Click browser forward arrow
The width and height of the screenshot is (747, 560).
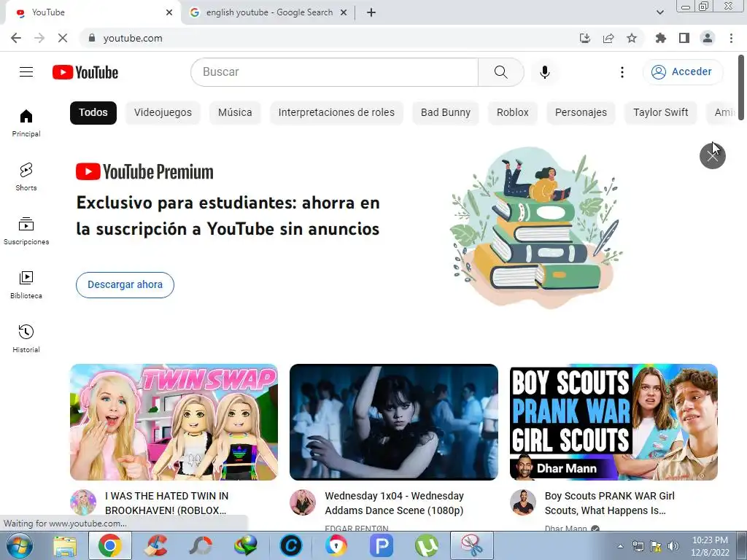[39, 38]
